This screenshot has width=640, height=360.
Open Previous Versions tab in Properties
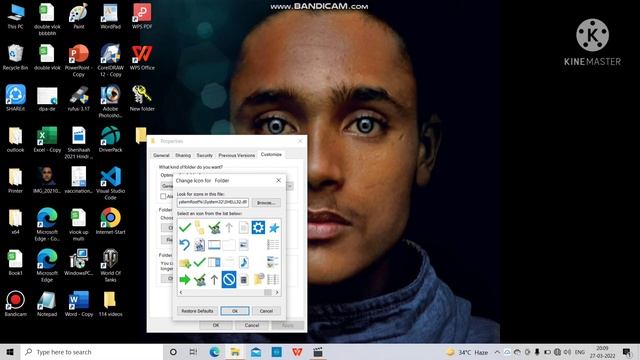[x=237, y=155]
